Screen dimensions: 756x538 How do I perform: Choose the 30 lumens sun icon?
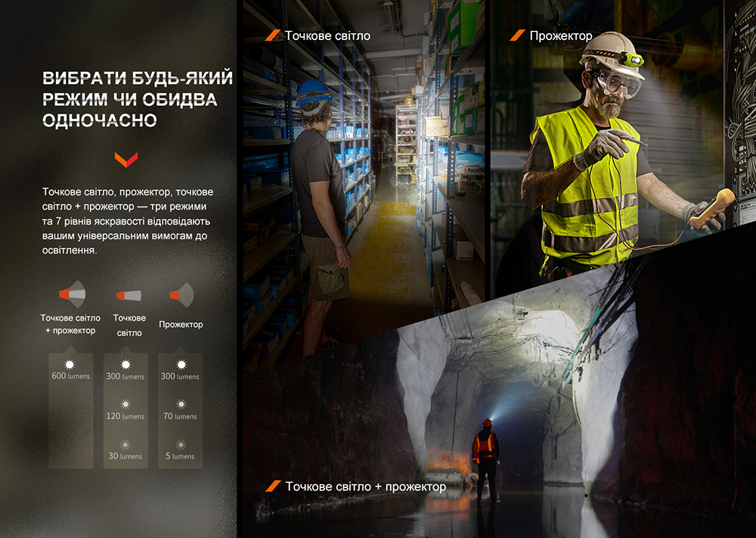coord(125,444)
